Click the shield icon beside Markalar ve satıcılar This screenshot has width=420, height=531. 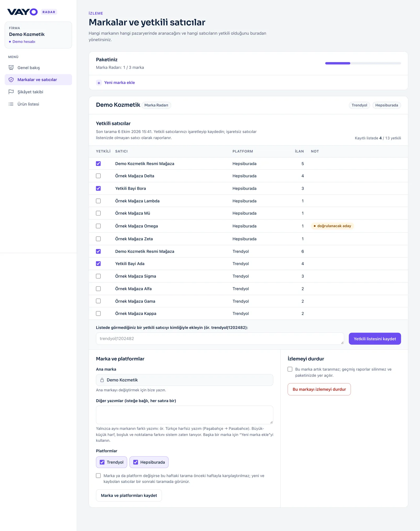[x=11, y=80]
